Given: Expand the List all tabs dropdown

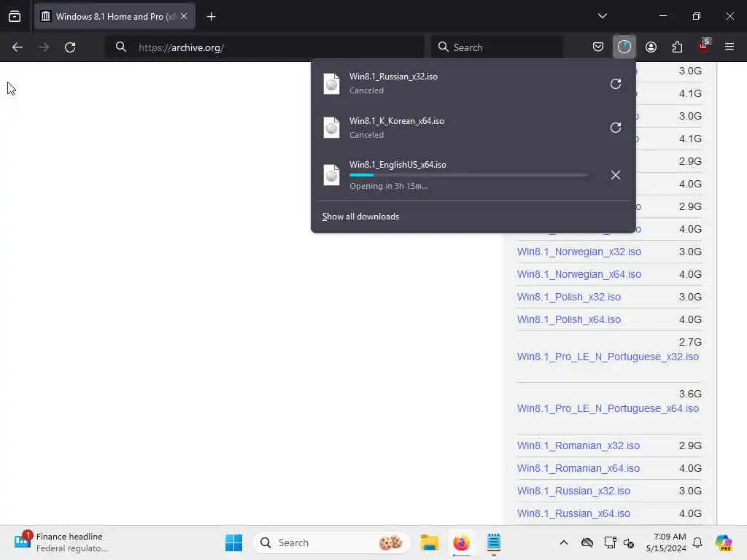Looking at the screenshot, I should coord(602,16).
